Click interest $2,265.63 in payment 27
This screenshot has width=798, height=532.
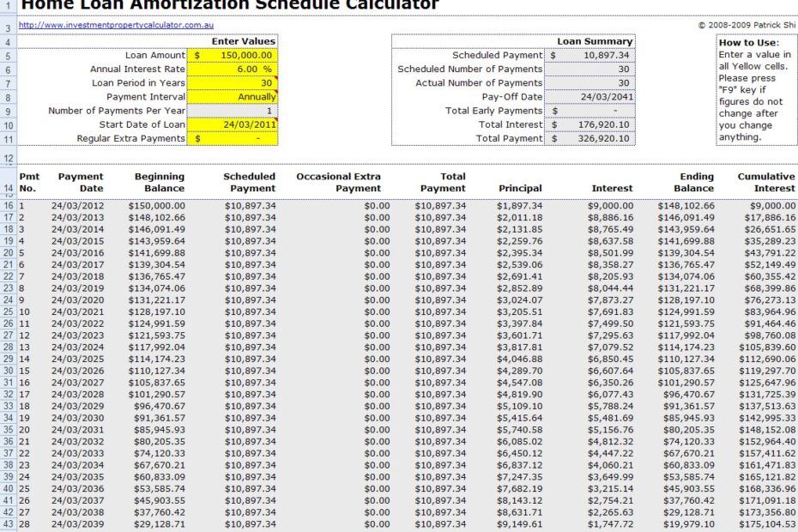pos(610,512)
